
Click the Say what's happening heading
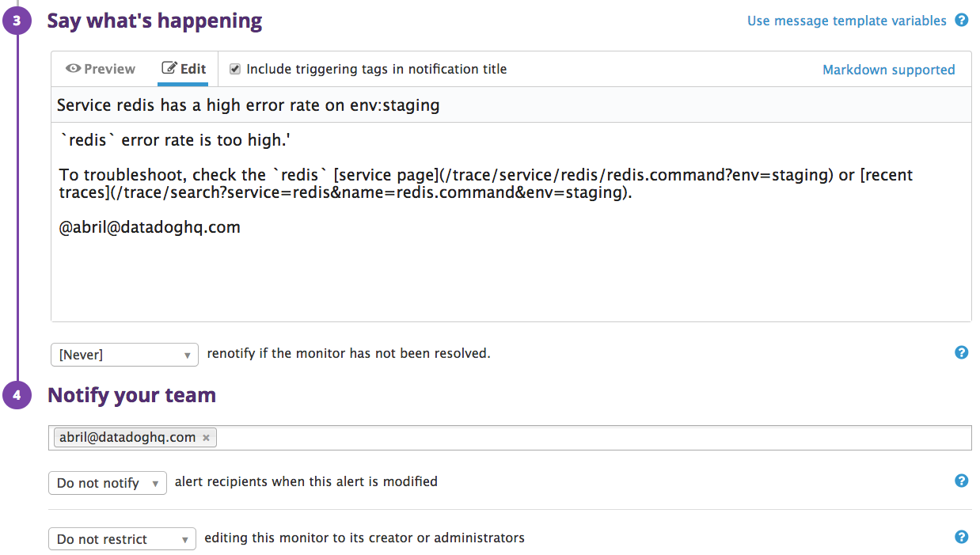pos(154,21)
